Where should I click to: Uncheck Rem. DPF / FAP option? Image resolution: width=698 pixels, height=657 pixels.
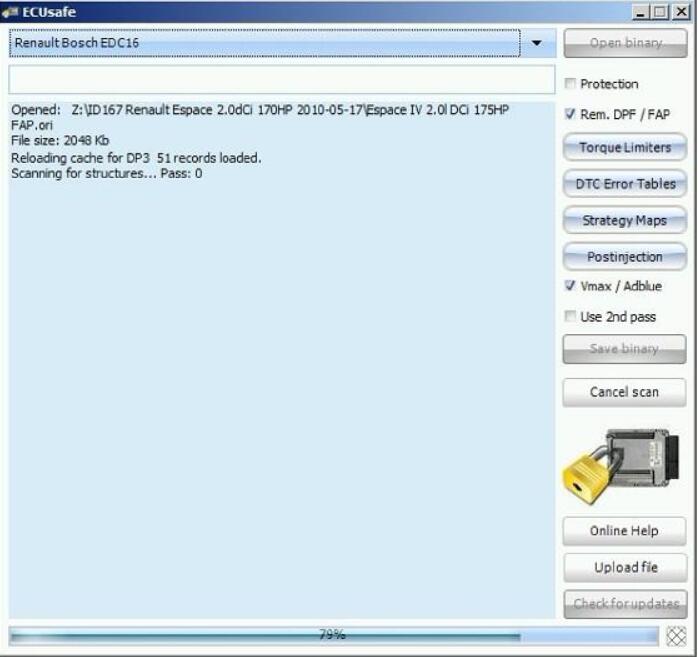coord(569,114)
